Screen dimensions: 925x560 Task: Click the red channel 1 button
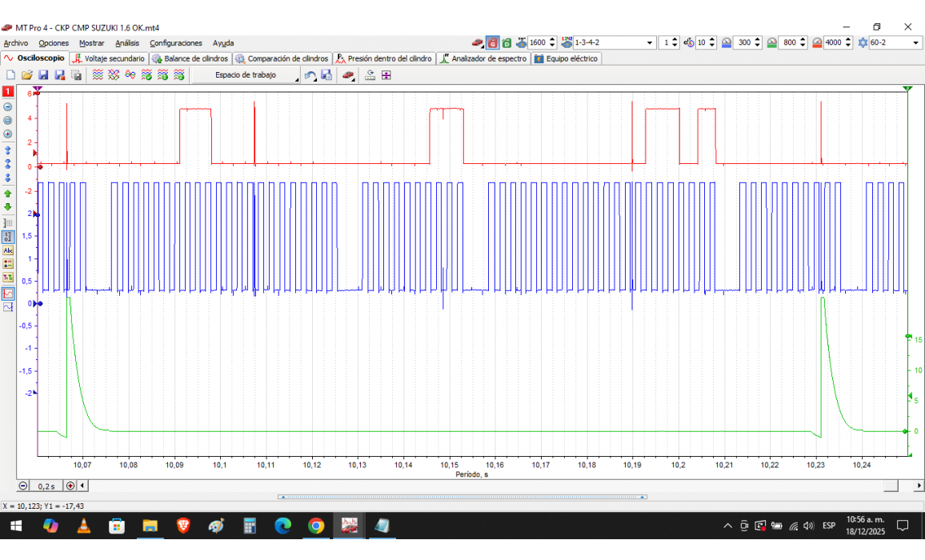(8, 93)
